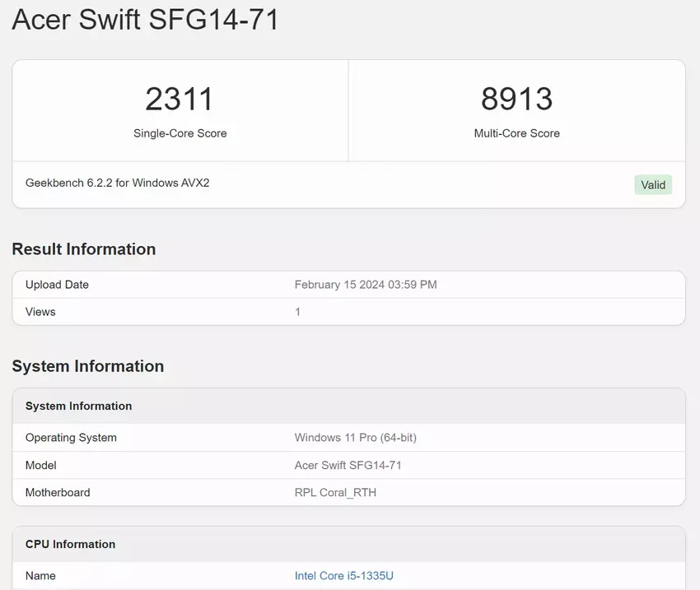Click the green Valid badge
Screen dimensions: 700x590
pyautogui.click(x=653, y=184)
